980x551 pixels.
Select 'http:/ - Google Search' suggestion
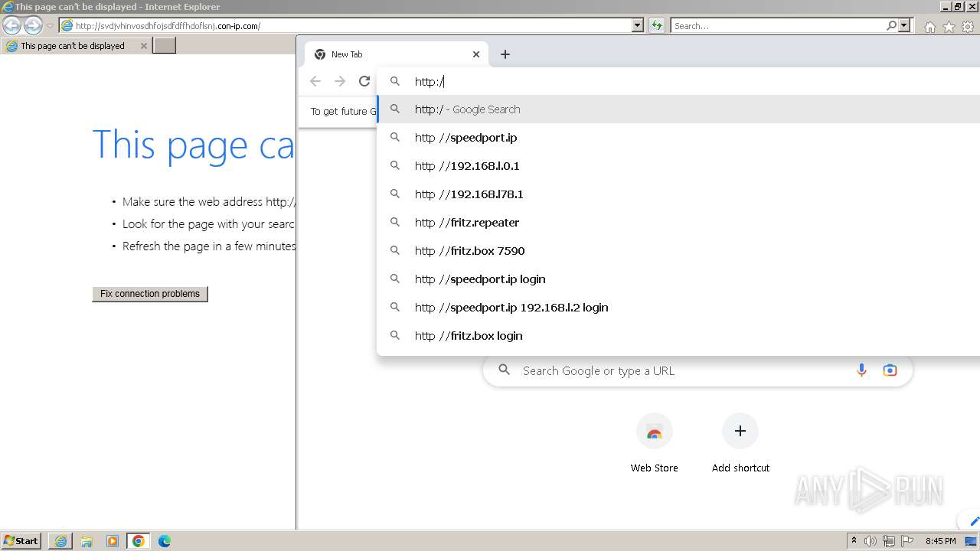(678, 109)
